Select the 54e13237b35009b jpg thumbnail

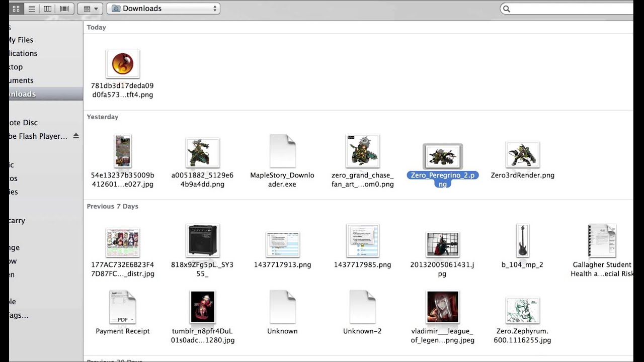(123, 151)
